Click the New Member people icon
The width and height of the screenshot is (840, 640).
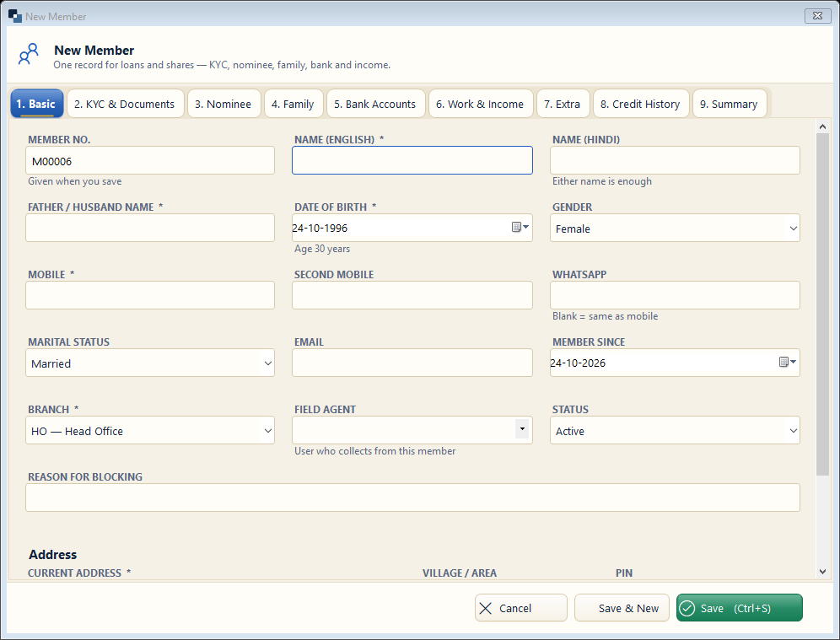(29, 54)
